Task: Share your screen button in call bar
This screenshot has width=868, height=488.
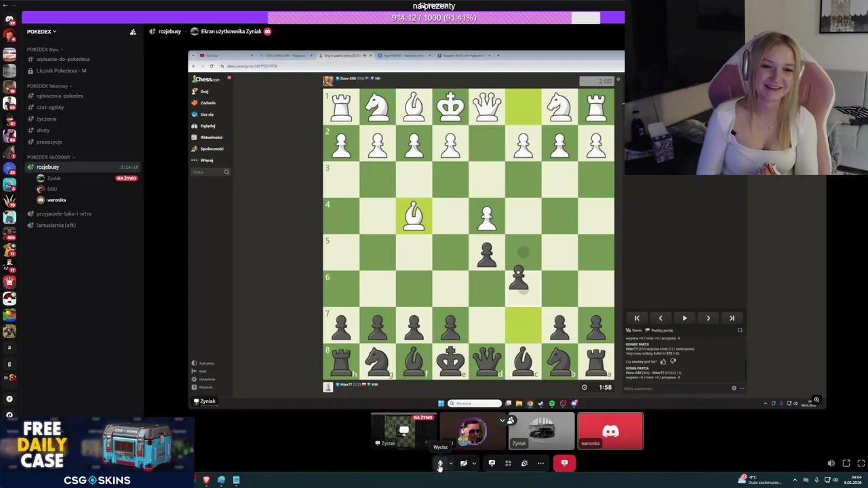Action: pyautogui.click(x=492, y=463)
